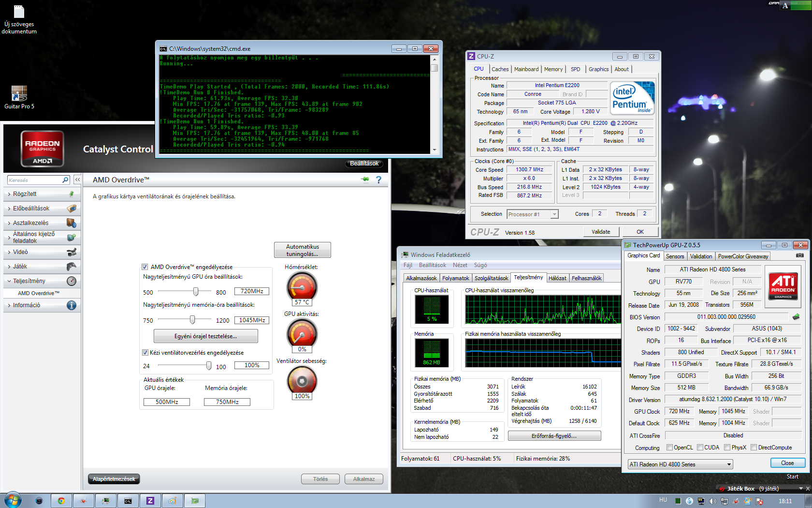
Task: Click the Radeon Graphics AMD logo in Catalyst
Action: [43, 149]
